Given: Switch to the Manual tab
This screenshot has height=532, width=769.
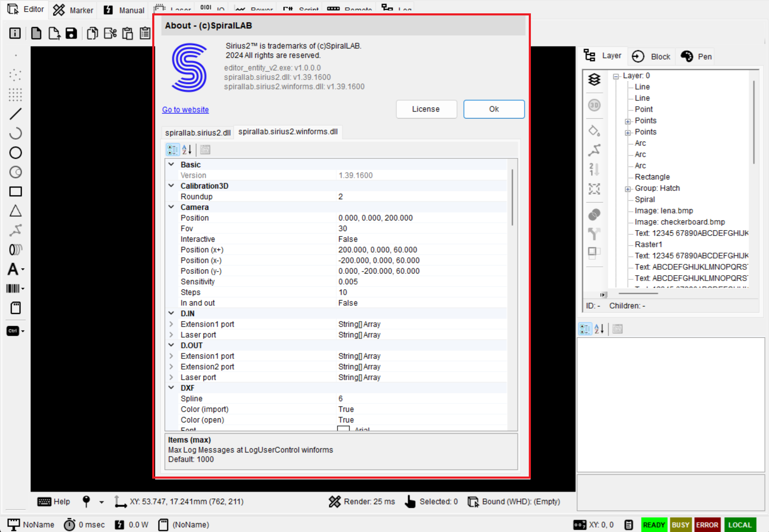Looking at the screenshot, I should pos(124,10).
